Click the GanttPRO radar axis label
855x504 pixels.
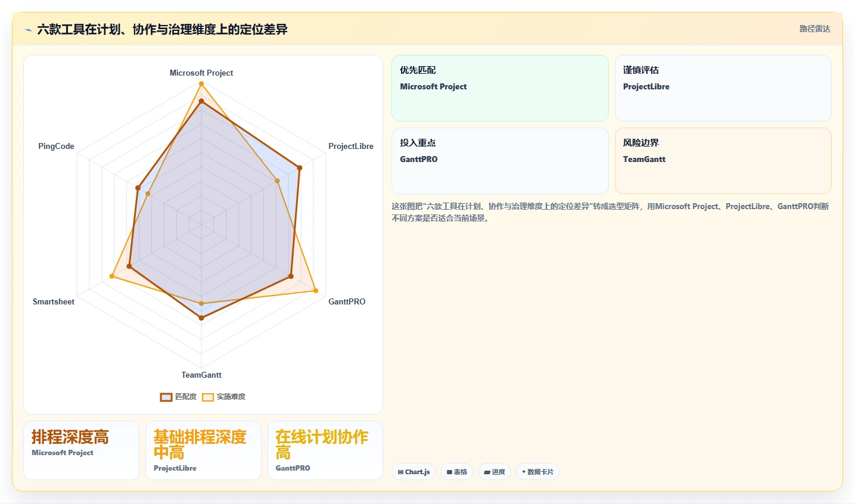point(347,301)
